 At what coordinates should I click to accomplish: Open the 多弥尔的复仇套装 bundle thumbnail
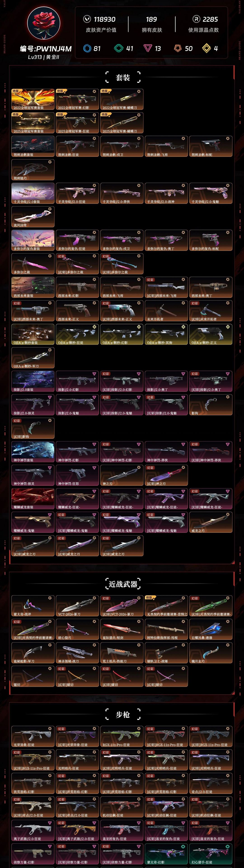pyautogui.click(x=33, y=240)
